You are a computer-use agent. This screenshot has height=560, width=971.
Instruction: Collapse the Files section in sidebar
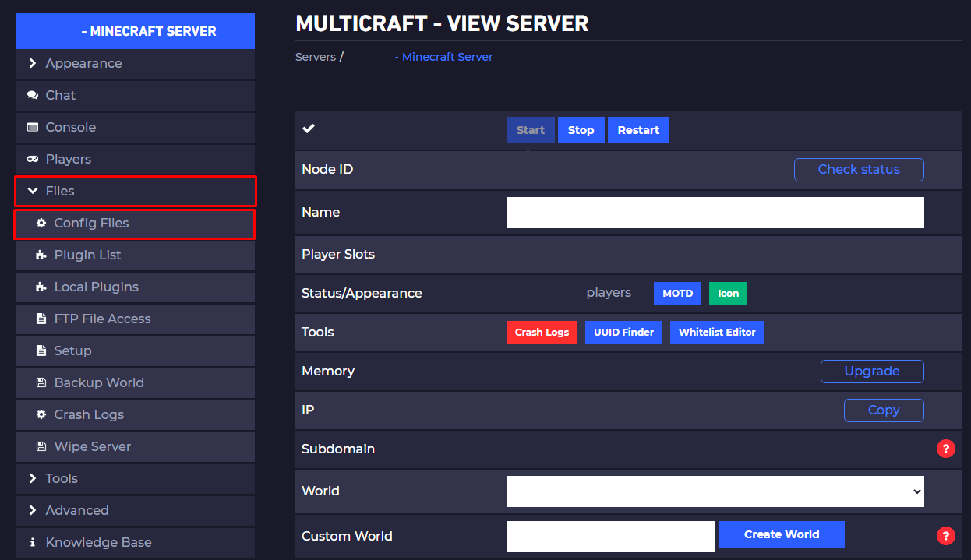33,191
